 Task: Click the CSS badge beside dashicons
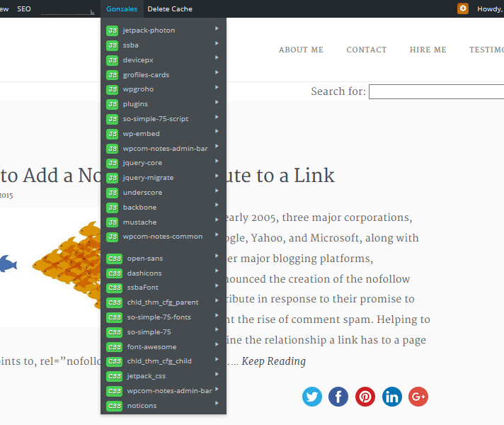pos(115,273)
